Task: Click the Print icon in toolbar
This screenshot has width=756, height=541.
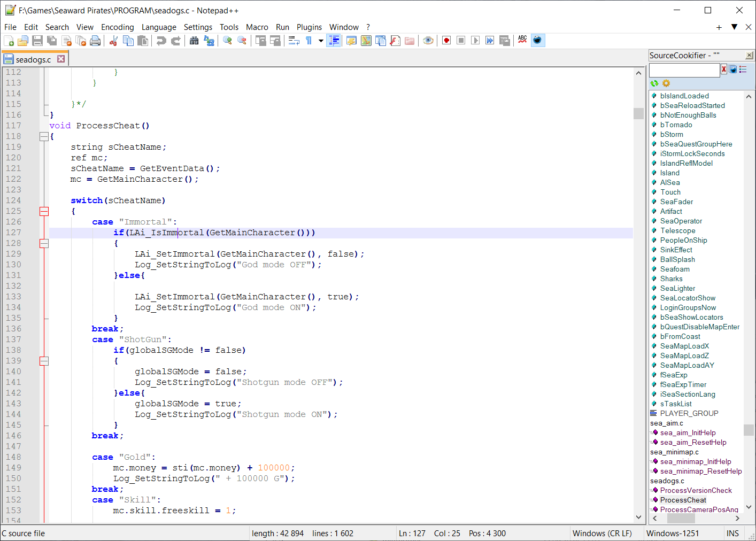Action: [95, 41]
